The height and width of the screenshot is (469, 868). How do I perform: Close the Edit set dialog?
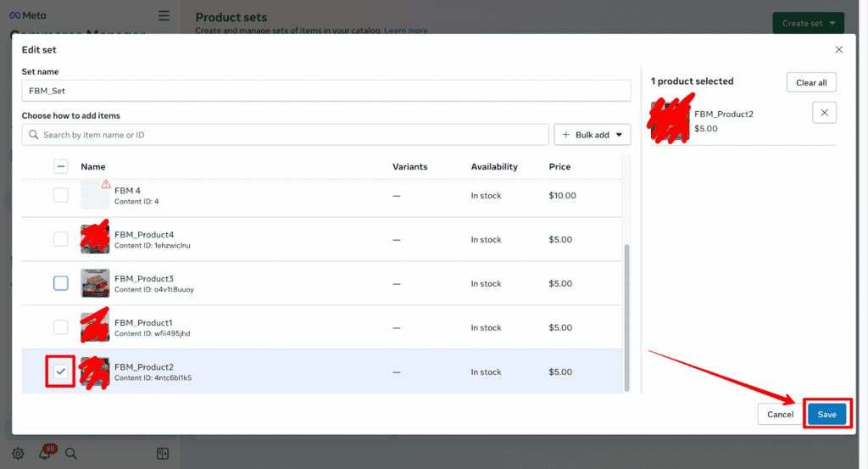pyautogui.click(x=838, y=50)
